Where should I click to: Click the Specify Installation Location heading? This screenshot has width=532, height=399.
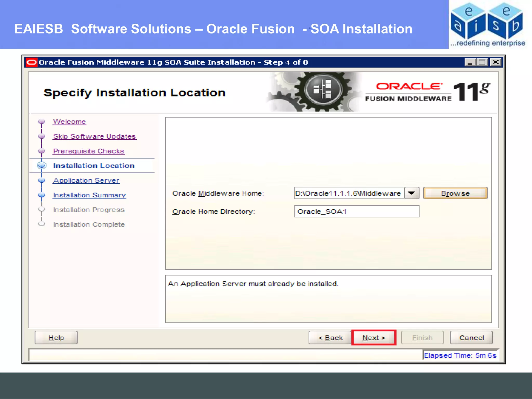pyautogui.click(x=134, y=93)
